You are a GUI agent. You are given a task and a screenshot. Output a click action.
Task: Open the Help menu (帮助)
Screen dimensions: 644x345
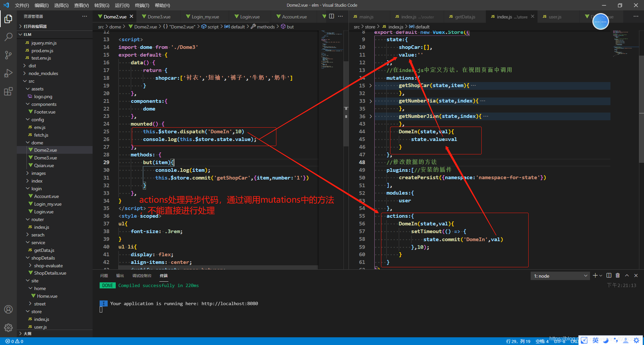tap(162, 5)
